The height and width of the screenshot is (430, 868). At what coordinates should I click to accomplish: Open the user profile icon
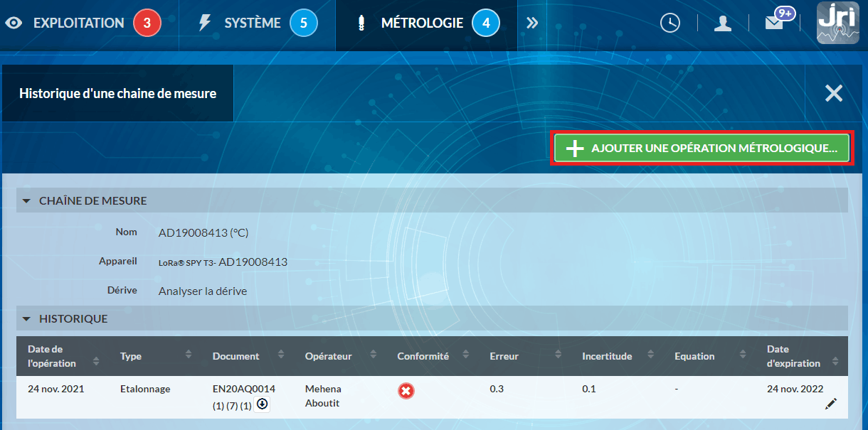point(723,23)
